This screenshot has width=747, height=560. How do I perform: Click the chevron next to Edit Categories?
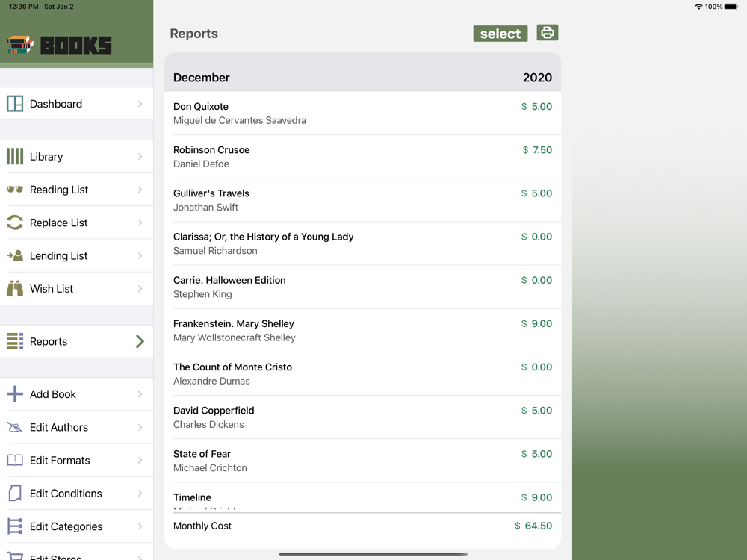[140, 526]
